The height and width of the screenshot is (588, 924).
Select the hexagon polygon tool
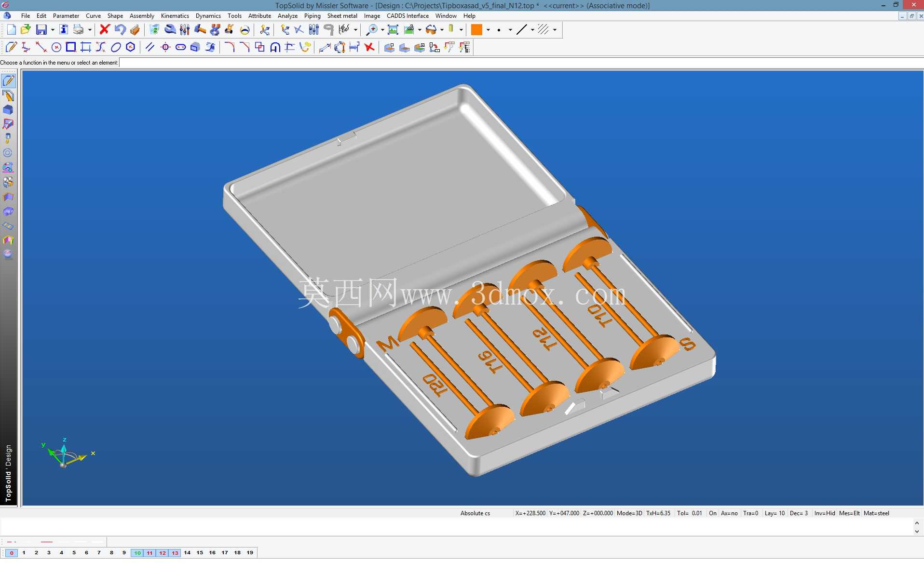[x=130, y=47]
